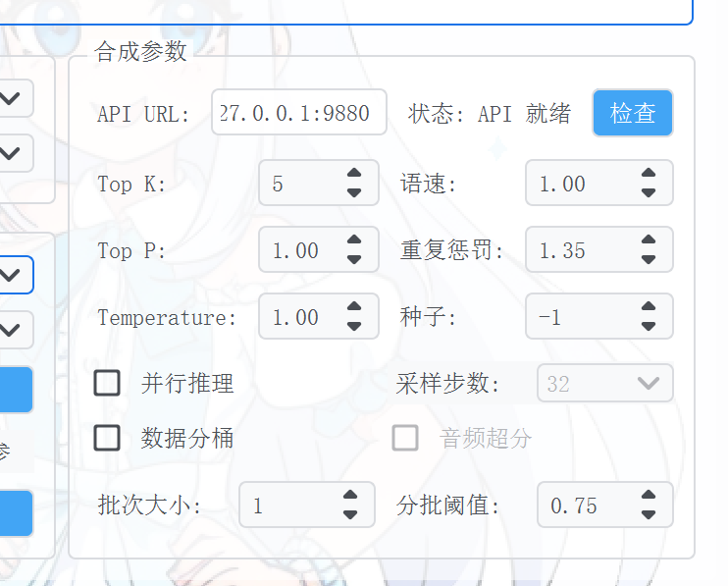Decrease the Top K value

pos(354,192)
